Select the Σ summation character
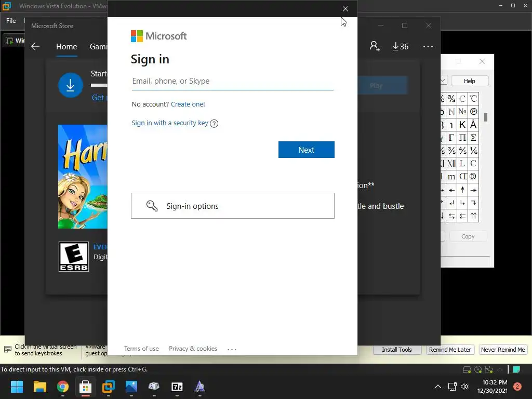Image resolution: width=532 pixels, height=399 pixels. pos(473,137)
